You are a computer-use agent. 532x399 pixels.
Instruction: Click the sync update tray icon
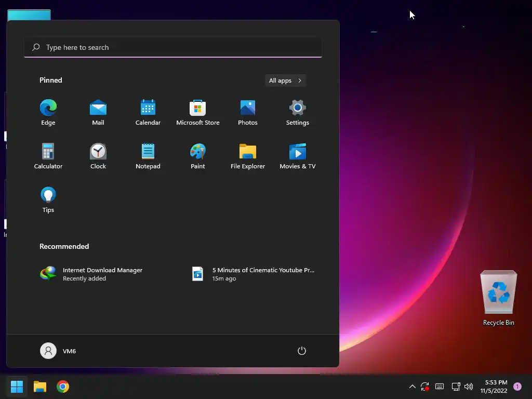click(425, 387)
